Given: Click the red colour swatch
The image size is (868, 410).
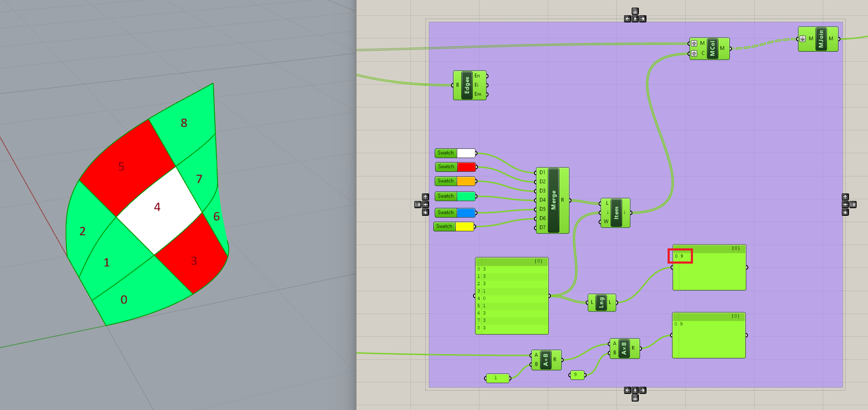Looking at the screenshot, I should (466, 167).
